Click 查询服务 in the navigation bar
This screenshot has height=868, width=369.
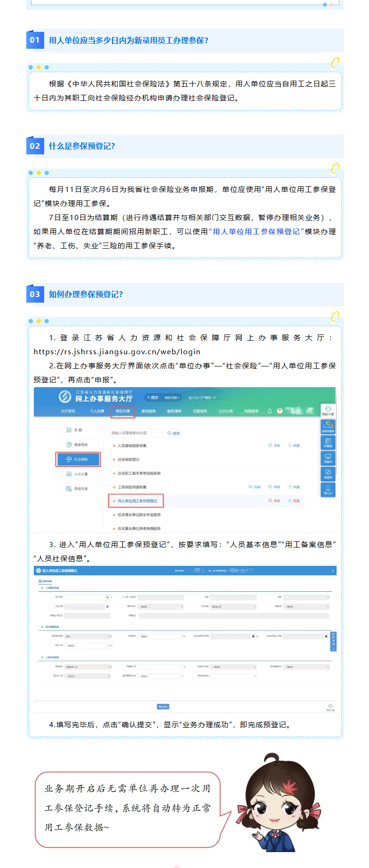[x=148, y=411]
